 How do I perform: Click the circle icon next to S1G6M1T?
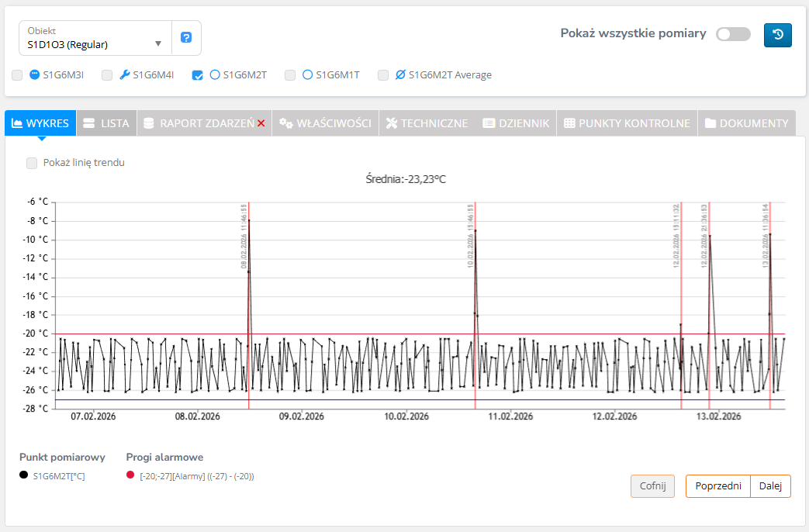[307, 75]
